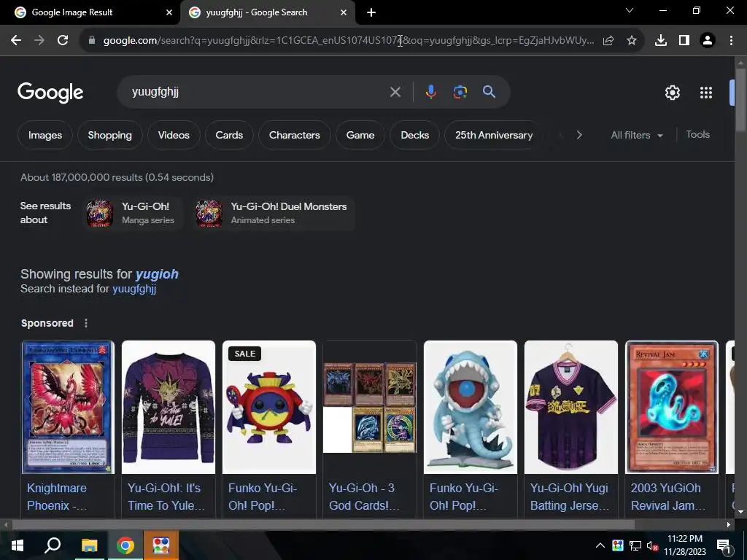Search by image with Google Lens icon

coord(460,92)
